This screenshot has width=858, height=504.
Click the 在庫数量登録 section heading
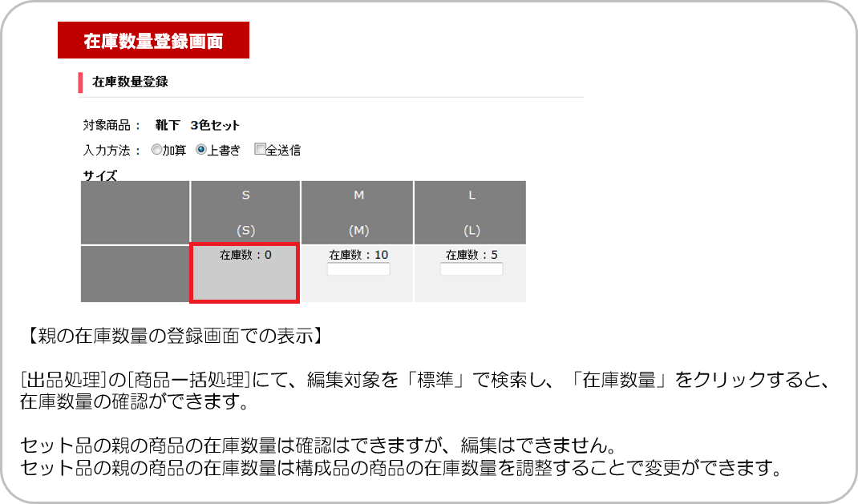[x=130, y=82]
